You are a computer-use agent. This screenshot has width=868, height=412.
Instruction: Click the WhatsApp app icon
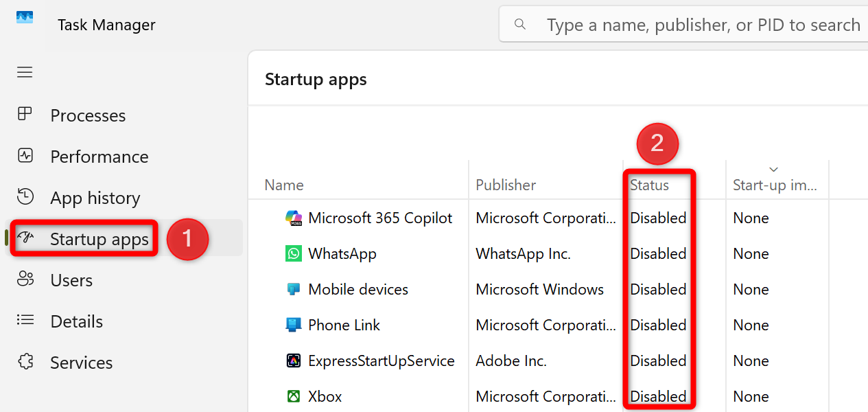click(293, 253)
